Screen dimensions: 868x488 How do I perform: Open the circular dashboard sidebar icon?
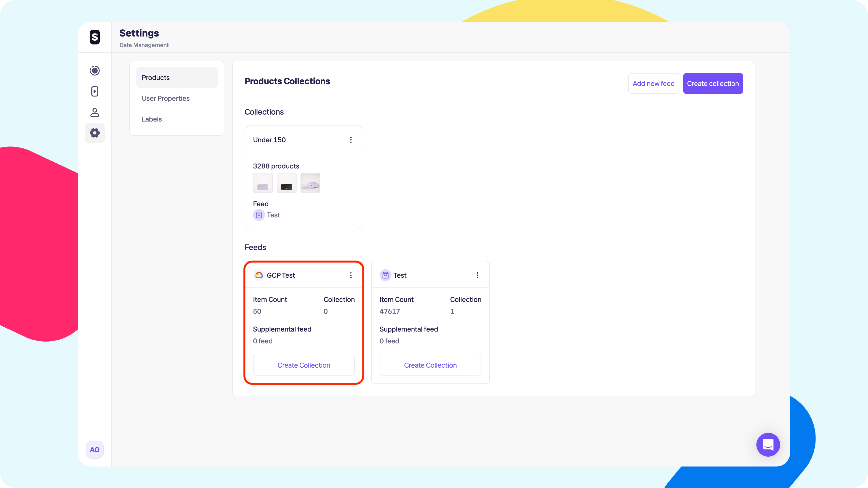pyautogui.click(x=95, y=70)
